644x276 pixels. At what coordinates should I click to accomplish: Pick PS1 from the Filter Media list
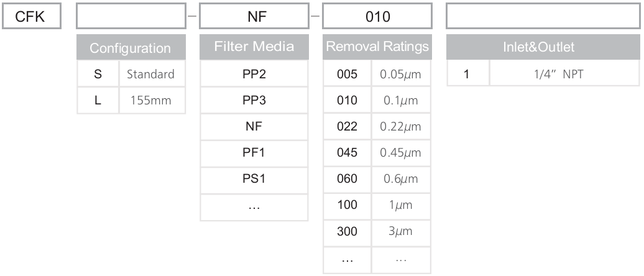pyautogui.click(x=254, y=178)
